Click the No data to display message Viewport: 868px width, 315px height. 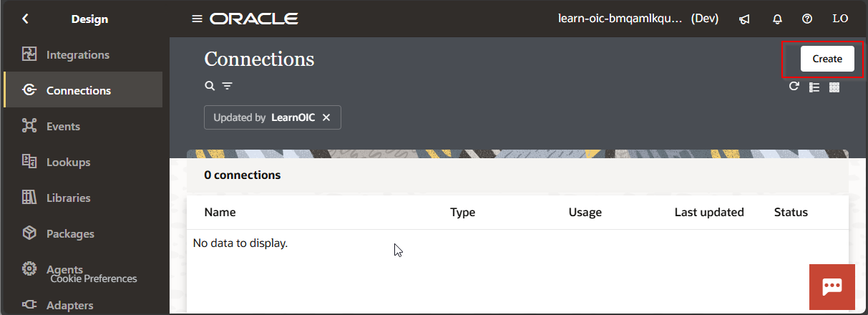click(240, 243)
